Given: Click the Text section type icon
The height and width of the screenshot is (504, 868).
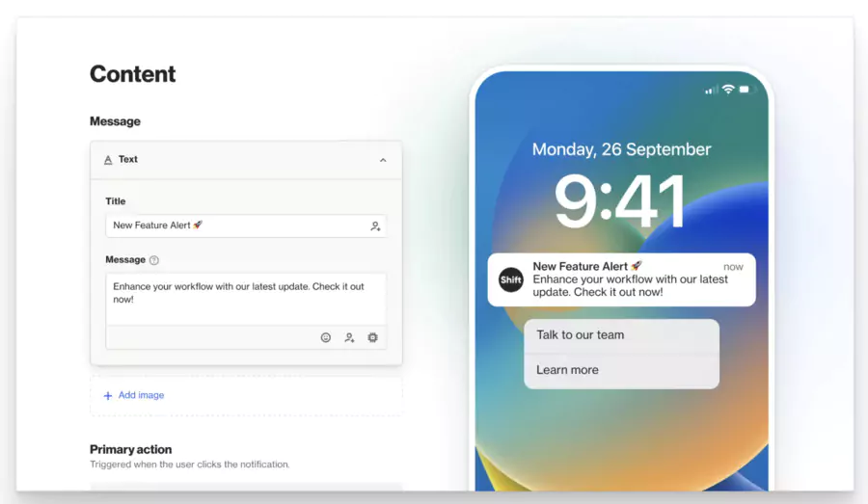Looking at the screenshot, I should pos(108,160).
